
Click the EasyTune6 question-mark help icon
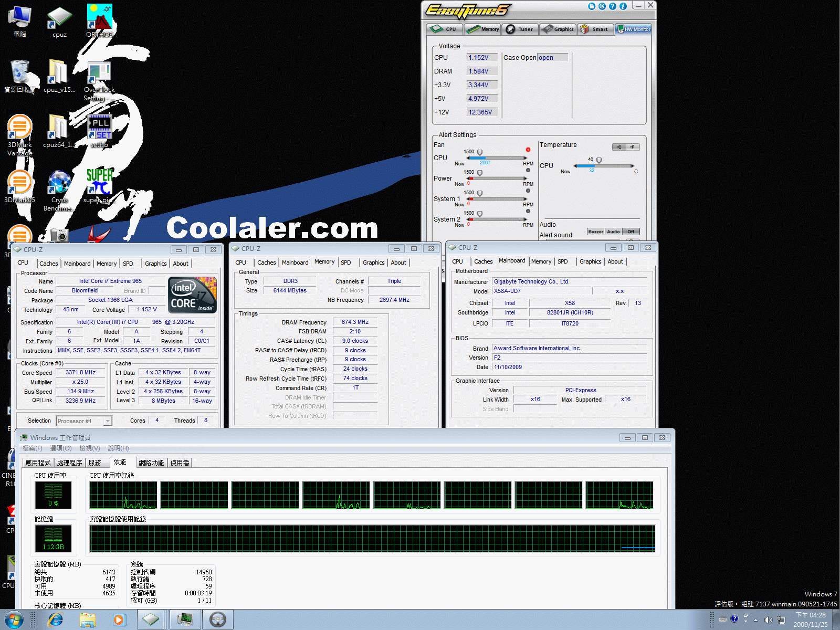click(x=613, y=6)
